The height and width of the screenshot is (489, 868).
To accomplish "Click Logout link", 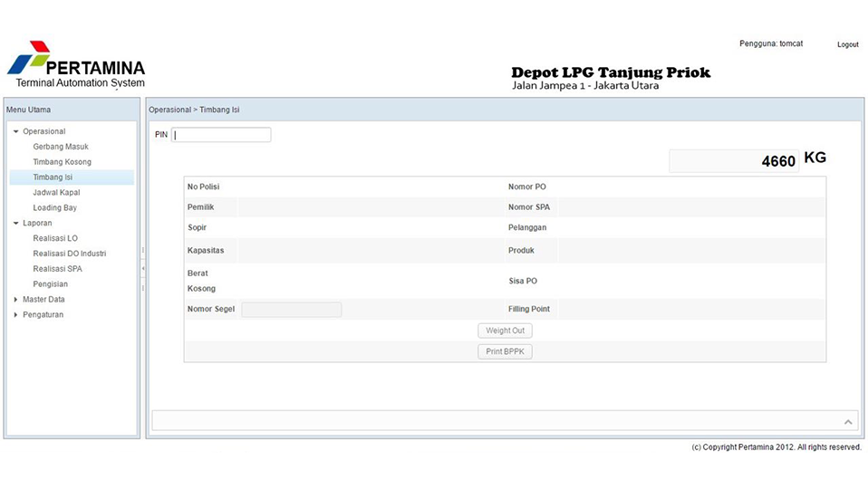I will pos(847,44).
